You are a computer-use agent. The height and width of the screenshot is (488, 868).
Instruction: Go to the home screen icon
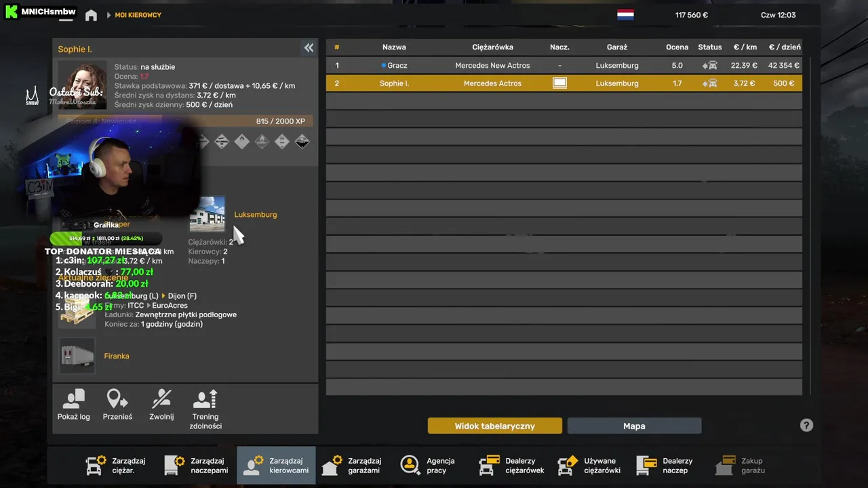[91, 15]
